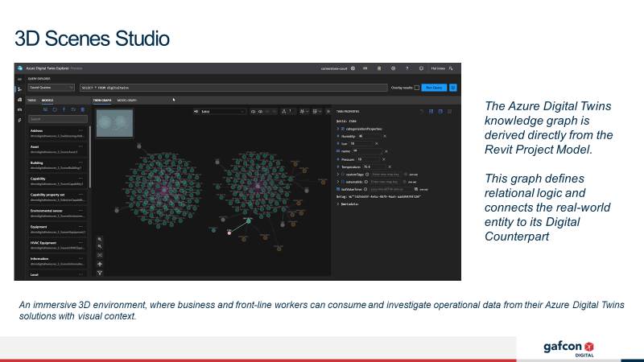Expand the customTags property

tap(338, 175)
